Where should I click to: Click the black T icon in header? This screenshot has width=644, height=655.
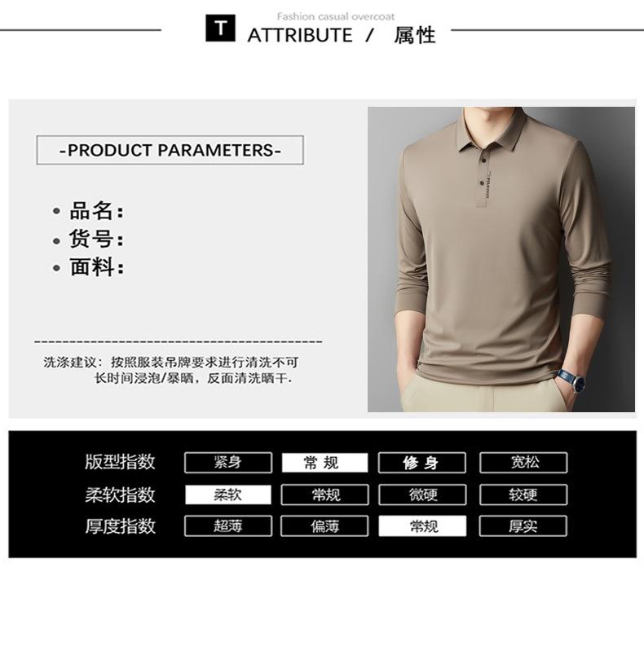pyautogui.click(x=220, y=28)
